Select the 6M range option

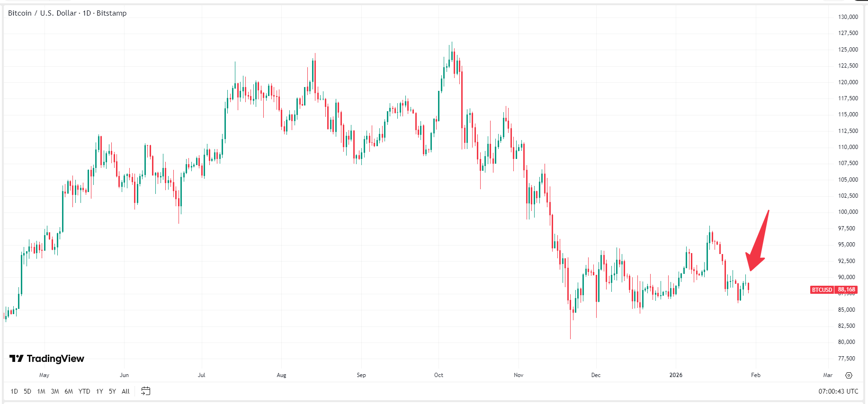click(x=69, y=391)
